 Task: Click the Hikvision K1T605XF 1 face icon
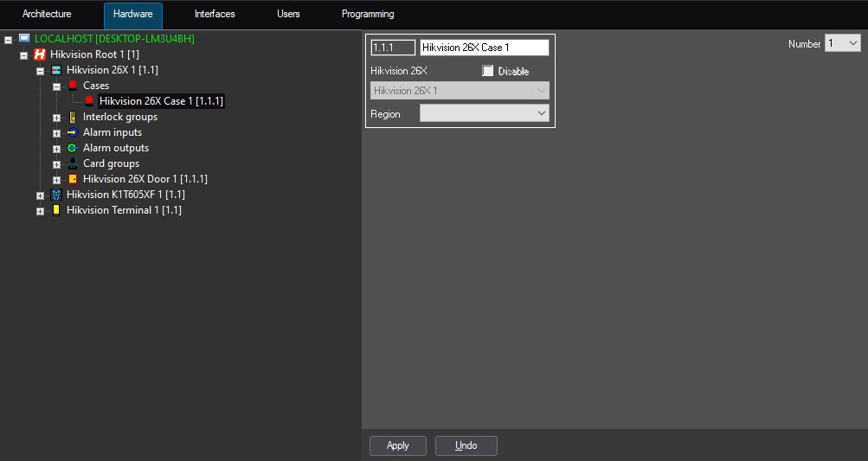[56, 195]
